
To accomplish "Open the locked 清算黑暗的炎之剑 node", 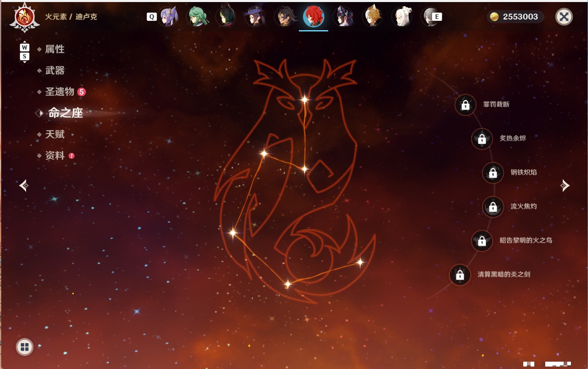I will coord(460,275).
